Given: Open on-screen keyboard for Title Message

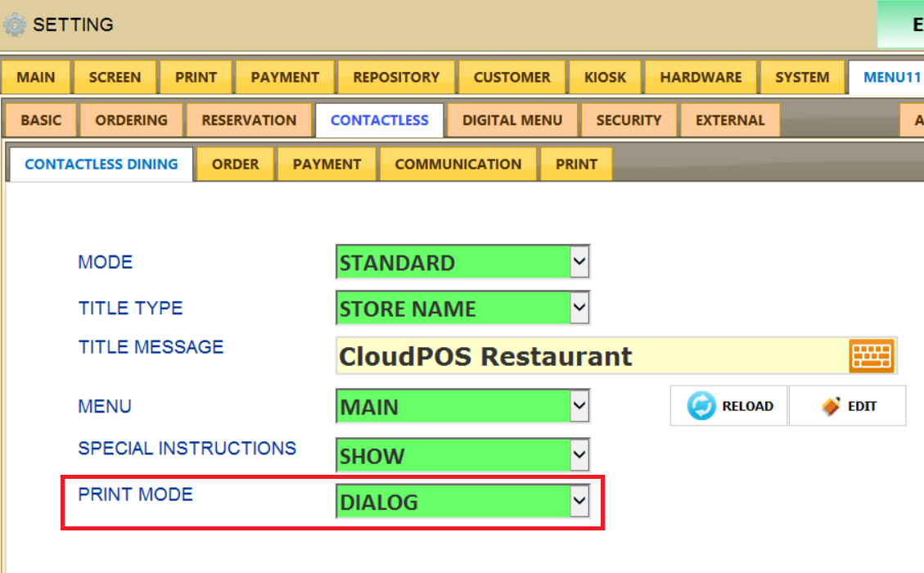Looking at the screenshot, I should [872, 355].
